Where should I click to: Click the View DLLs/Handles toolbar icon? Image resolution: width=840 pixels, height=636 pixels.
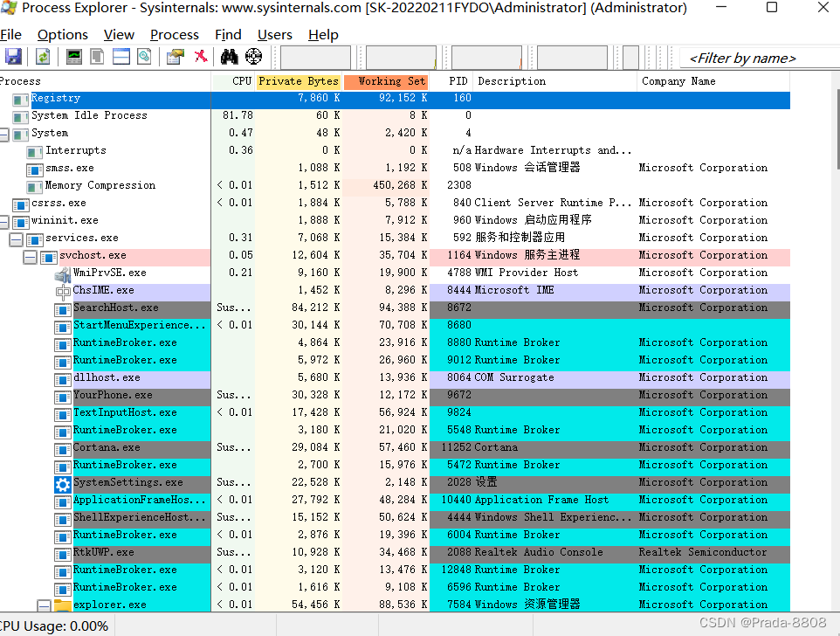(x=144, y=56)
